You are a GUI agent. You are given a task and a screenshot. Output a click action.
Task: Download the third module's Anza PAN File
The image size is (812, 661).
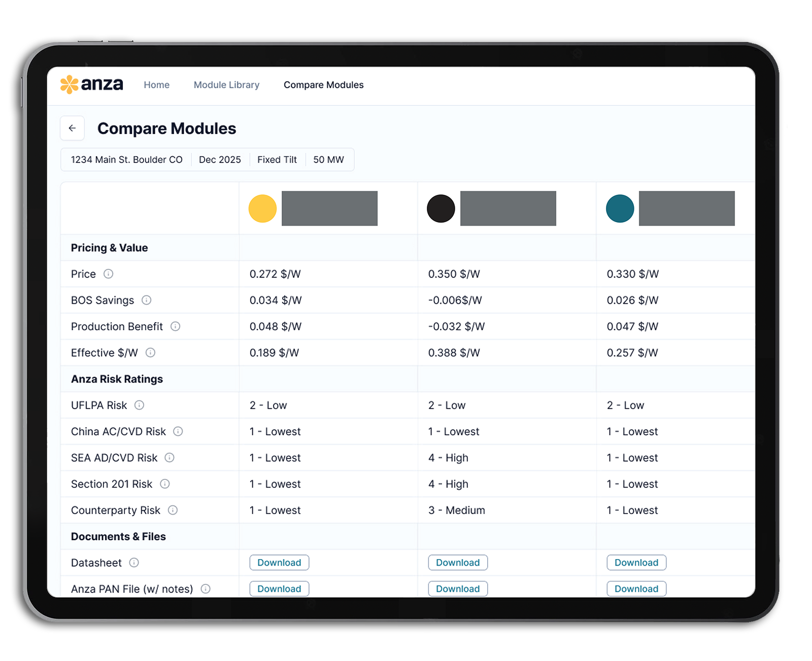tap(636, 588)
